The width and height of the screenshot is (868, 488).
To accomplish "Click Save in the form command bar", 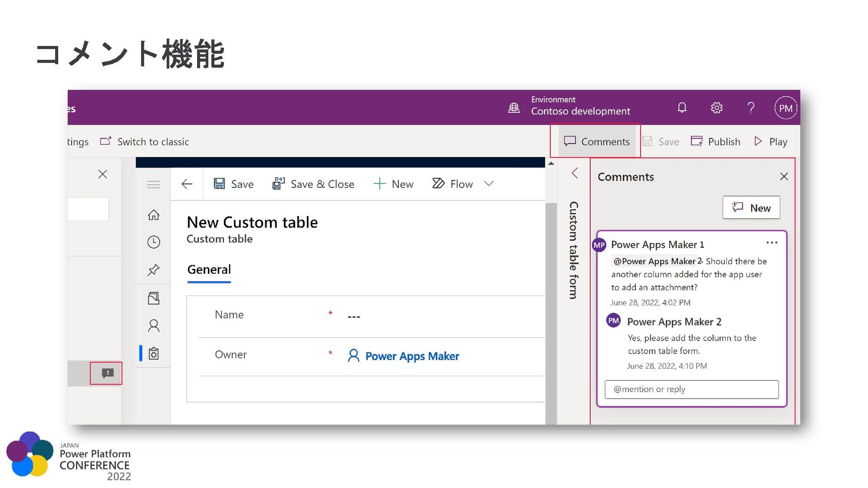I will click(233, 184).
